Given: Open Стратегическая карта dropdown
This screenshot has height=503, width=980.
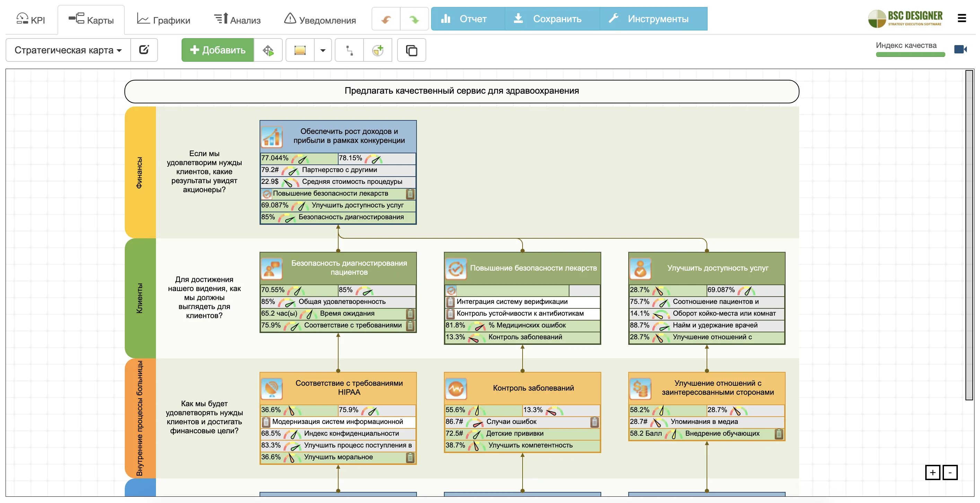Looking at the screenshot, I should click(x=68, y=50).
